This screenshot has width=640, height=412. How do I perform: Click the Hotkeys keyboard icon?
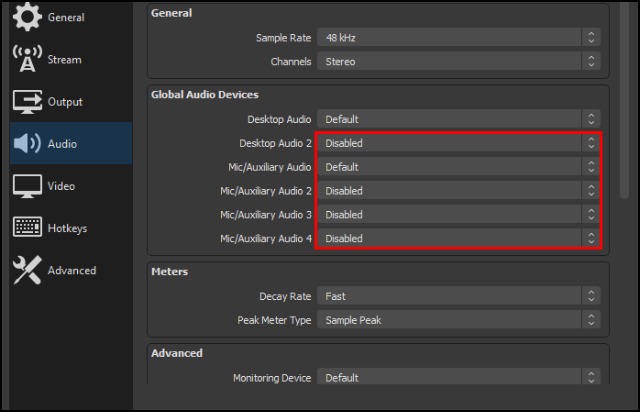27,227
